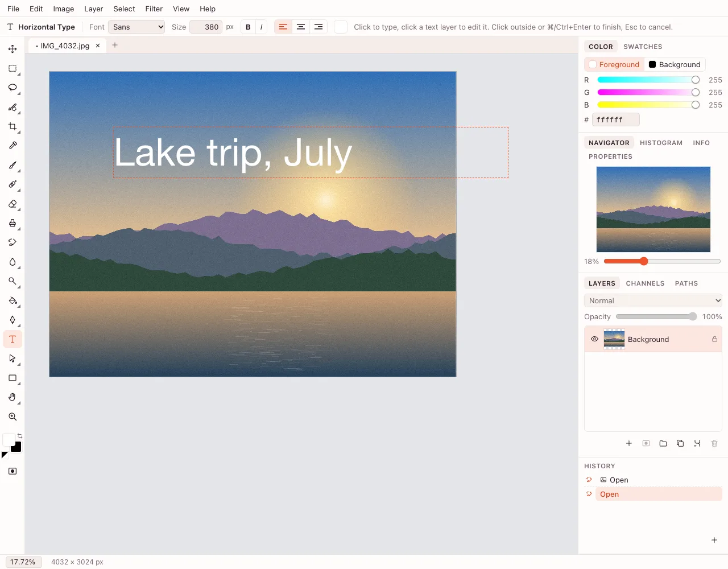
Task: Open the Font dropdown showing Sans
Action: coord(136,27)
